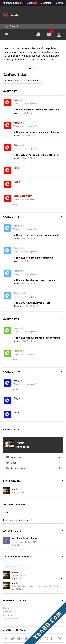Open the hamburger navigation menu

[7, 35]
